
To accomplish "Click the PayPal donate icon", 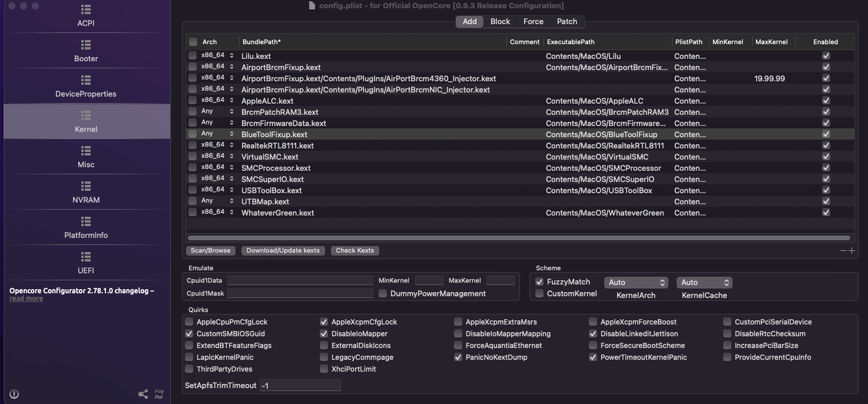I will pos(159,394).
